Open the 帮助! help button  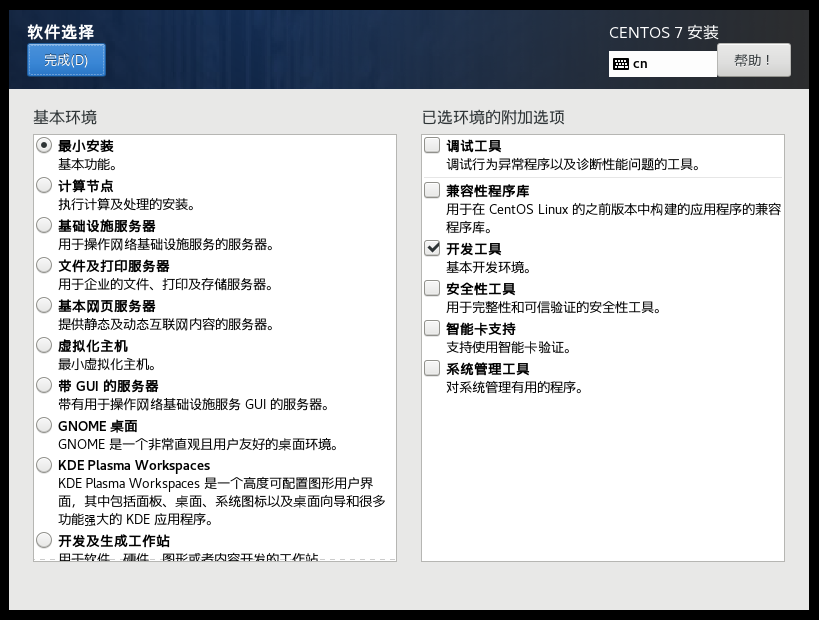tap(754, 60)
